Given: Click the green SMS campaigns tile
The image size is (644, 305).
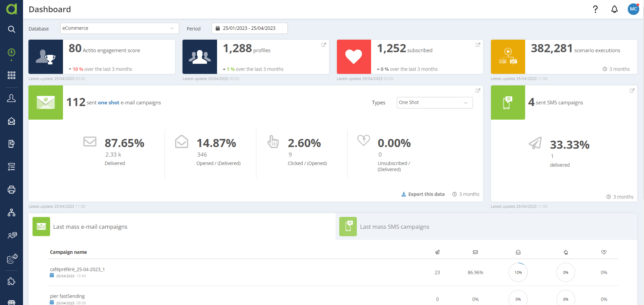Looking at the screenshot, I should [508, 102].
